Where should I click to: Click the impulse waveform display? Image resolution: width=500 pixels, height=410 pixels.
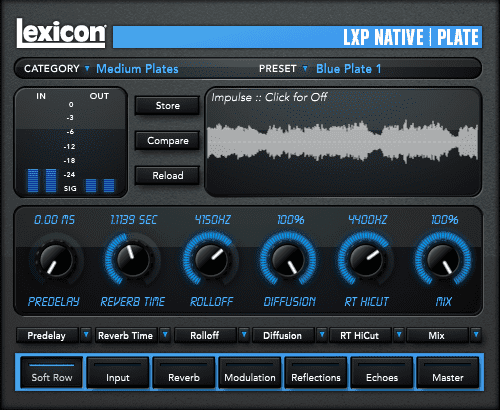click(343, 142)
